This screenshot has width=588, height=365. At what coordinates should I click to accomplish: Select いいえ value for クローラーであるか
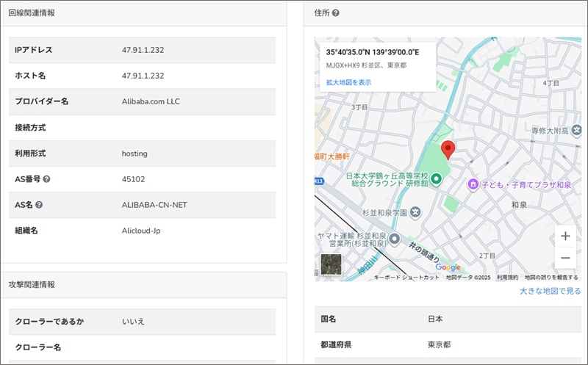pos(133,322)
